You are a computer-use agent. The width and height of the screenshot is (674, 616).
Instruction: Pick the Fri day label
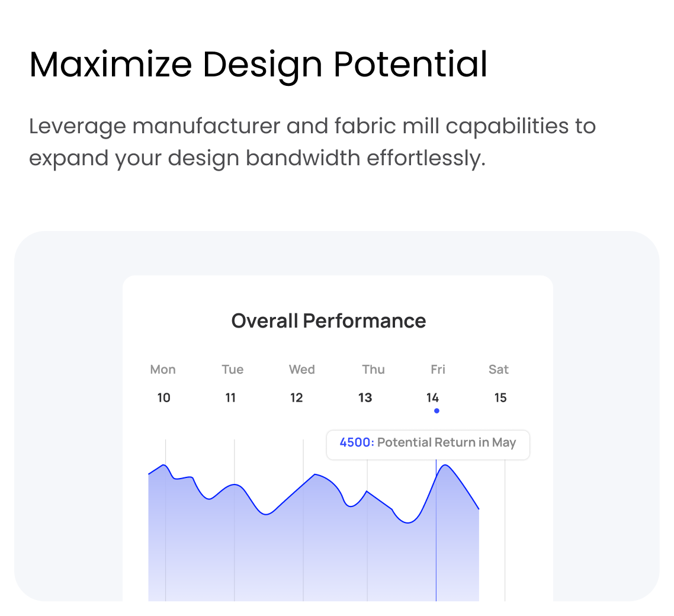coord(438,370)
